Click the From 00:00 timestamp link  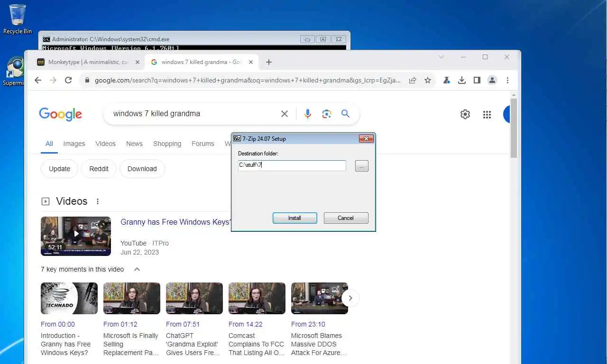pos(58,324)
